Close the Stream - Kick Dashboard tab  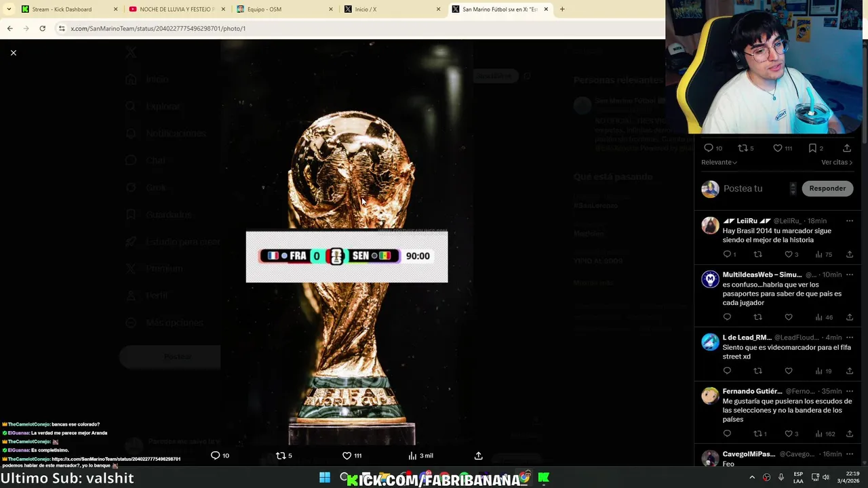click(115, 9)
